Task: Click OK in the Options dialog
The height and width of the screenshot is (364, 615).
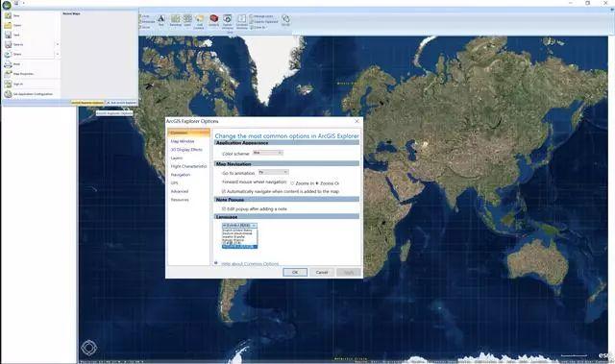Action: (295, 273)
